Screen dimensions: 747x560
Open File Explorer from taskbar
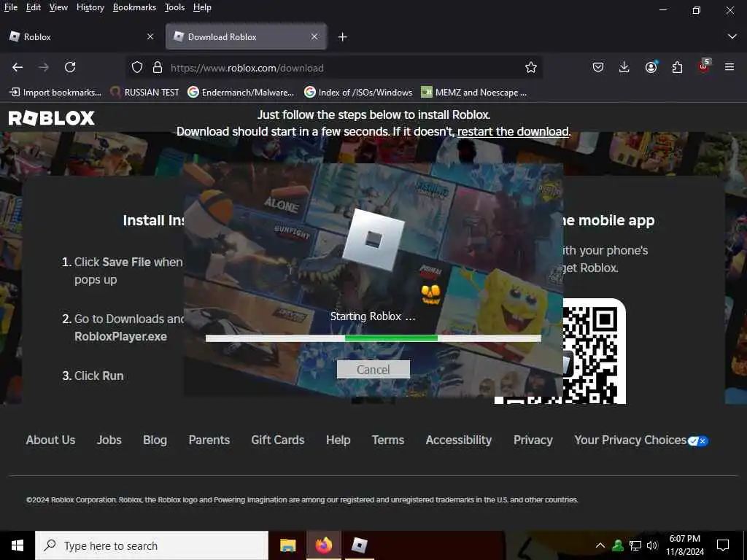pos(287,545)
